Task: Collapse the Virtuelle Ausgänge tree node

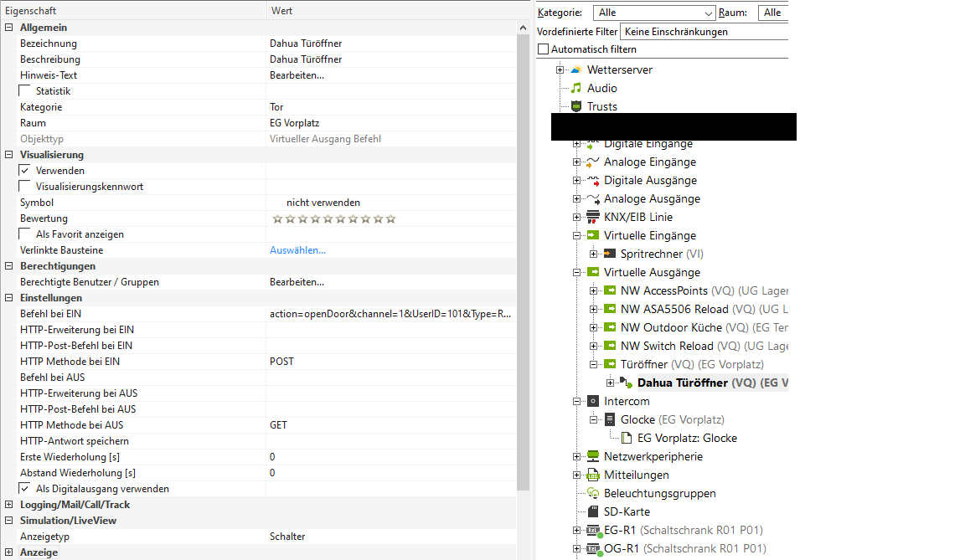Action: click(576, 272)
